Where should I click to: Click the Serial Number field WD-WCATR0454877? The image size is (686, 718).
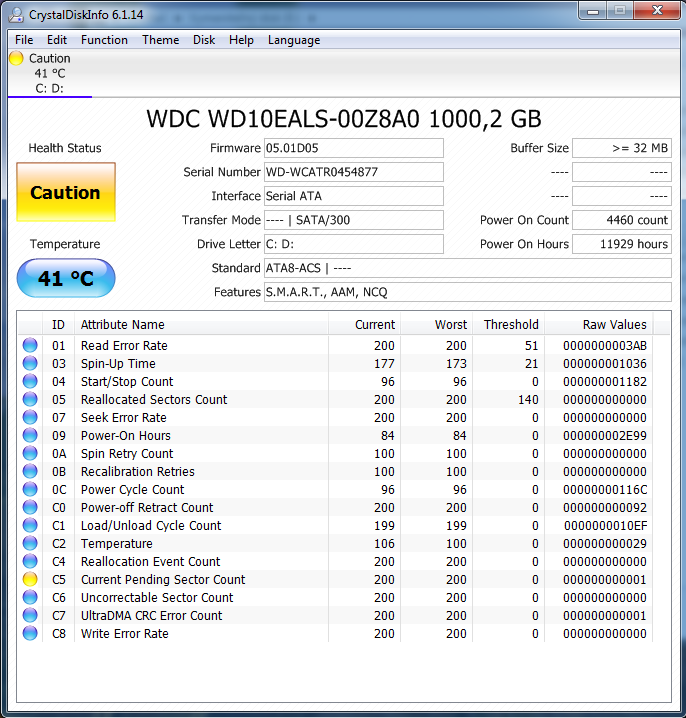(x=354, y=172)
